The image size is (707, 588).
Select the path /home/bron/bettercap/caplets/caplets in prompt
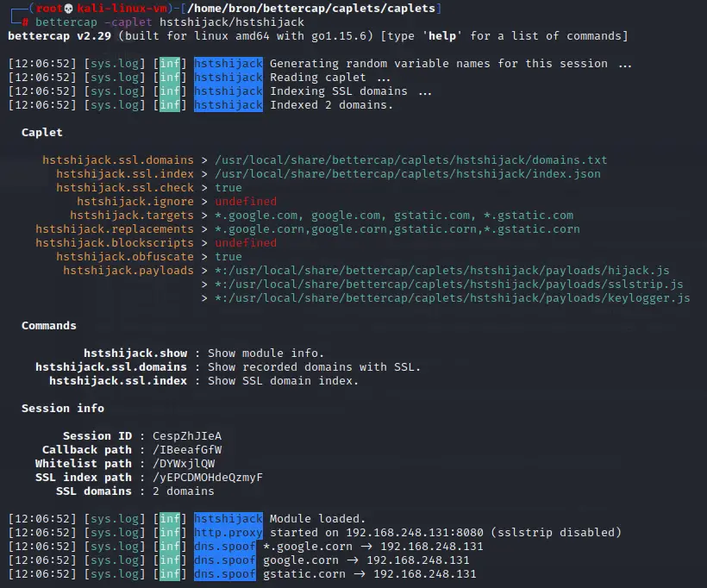pyautogui.click(x=311, y=9)
